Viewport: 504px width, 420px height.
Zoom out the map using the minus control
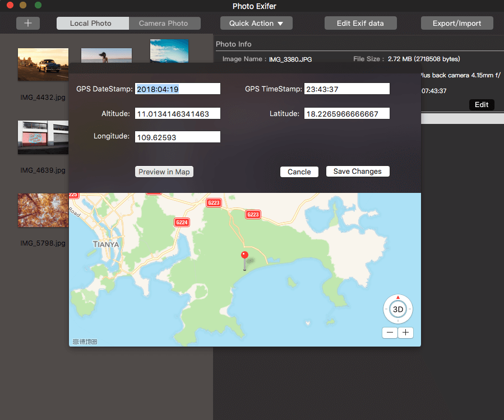(x=390, y=333)
